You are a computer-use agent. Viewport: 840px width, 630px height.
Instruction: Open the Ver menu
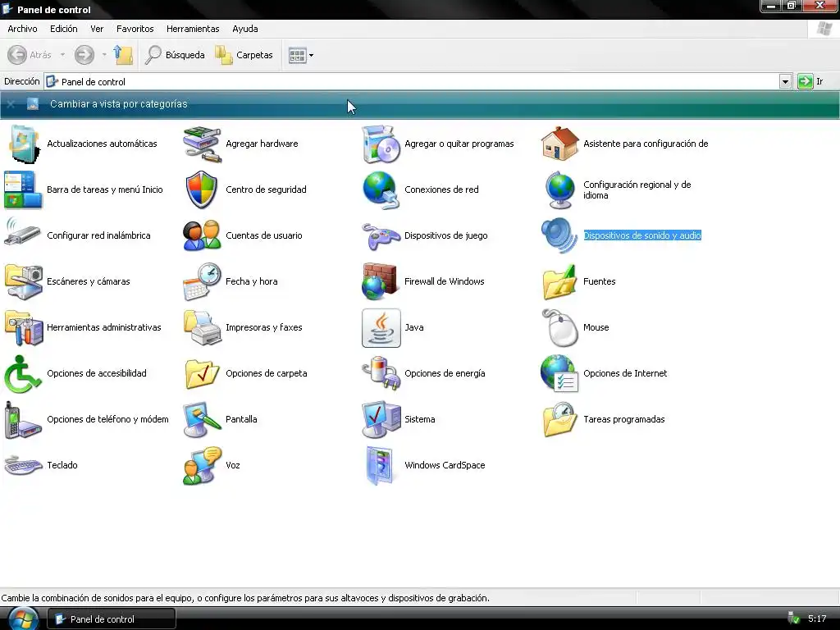click(x=97, y=29)
